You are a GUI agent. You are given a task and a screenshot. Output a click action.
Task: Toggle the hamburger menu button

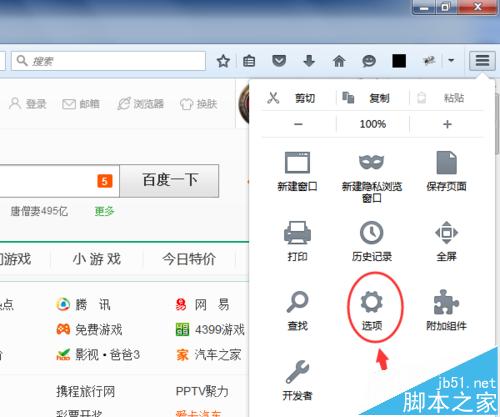pyautogui.click(x=482, y=61)
